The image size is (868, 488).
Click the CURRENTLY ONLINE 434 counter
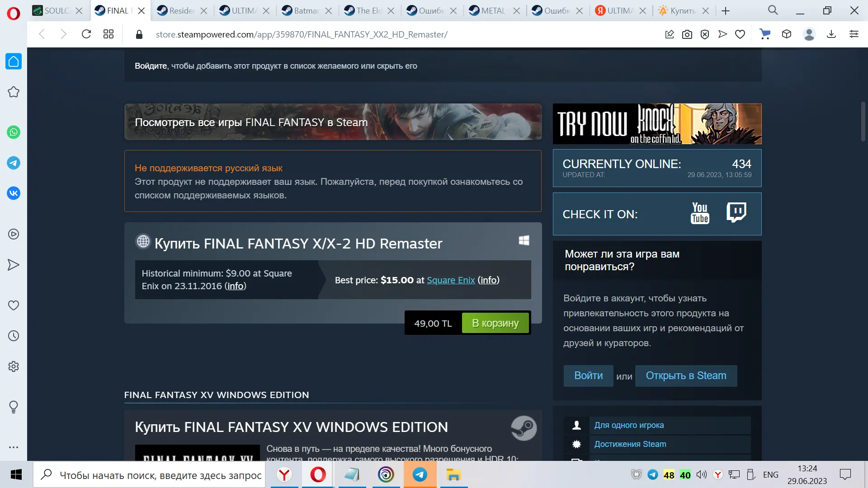click(657, 168)
